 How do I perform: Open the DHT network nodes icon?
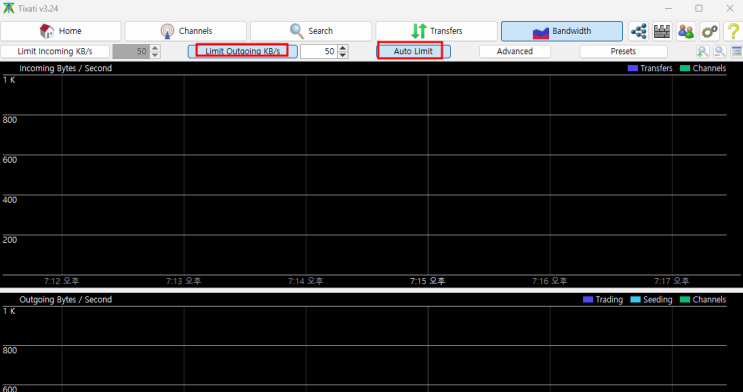pos(639,31)
